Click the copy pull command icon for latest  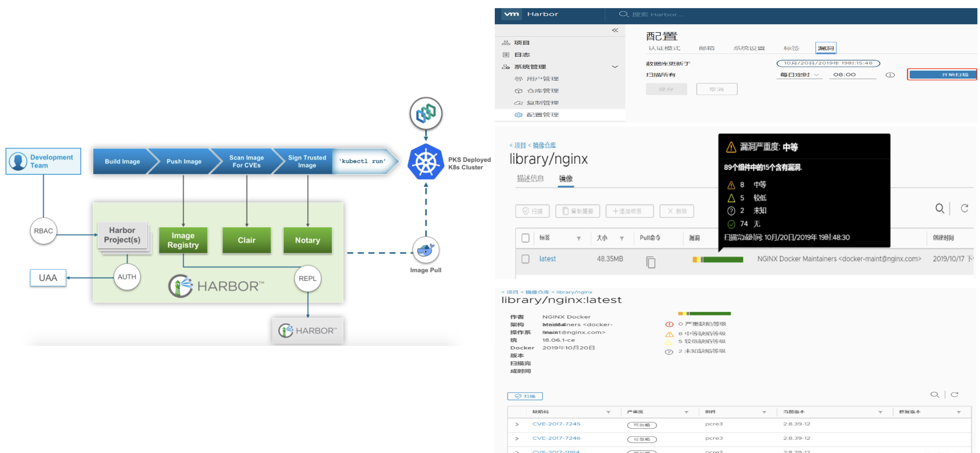coord(651,262)
